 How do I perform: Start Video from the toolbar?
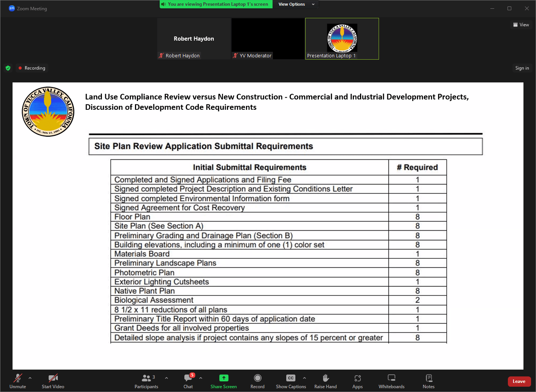point(53,381)
